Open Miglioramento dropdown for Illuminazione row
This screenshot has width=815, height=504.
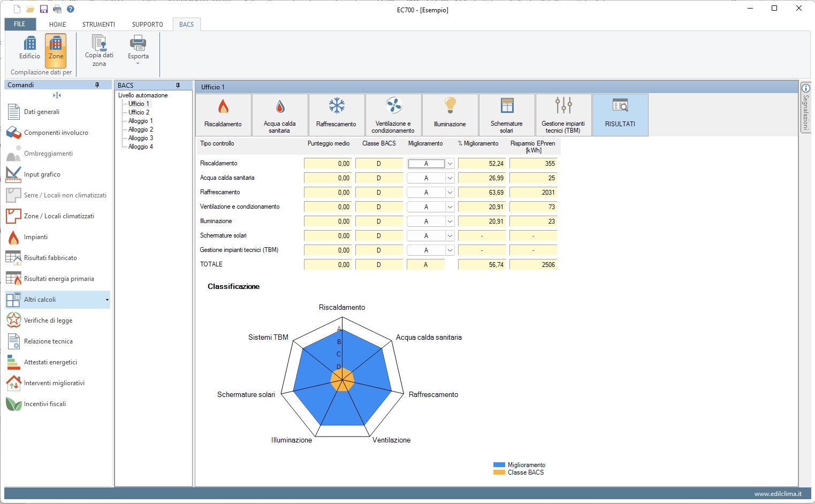[x=450, y=222]
